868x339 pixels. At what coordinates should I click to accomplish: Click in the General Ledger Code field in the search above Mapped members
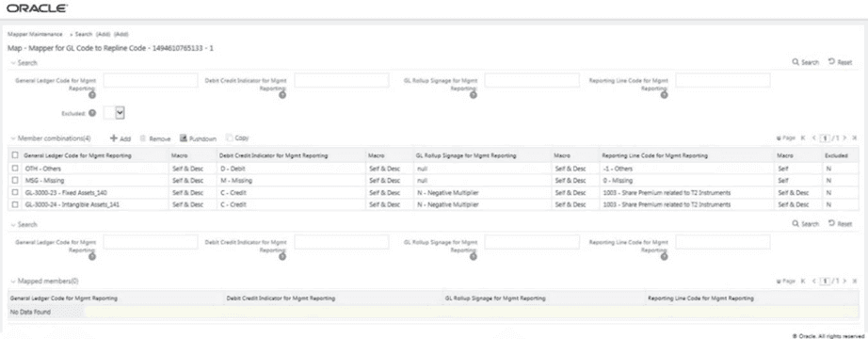150,242
